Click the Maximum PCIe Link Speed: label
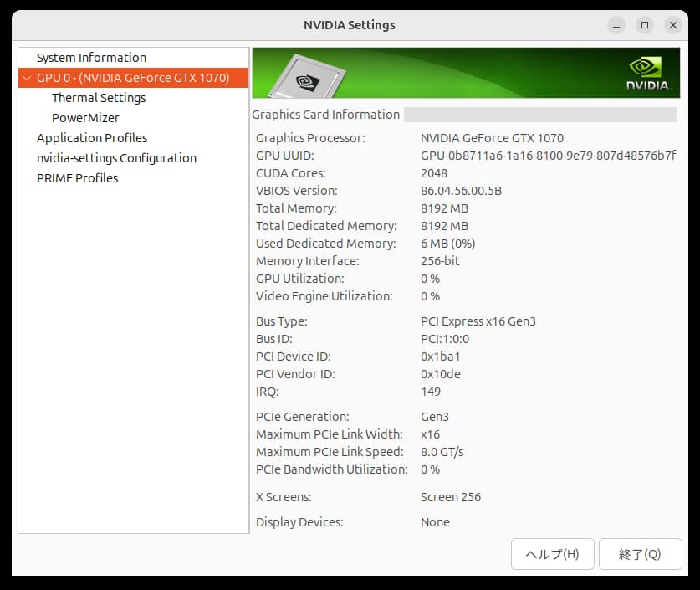The width and height of the screenshot is (700, 590). pyautogui.click(x=330, y=452)
